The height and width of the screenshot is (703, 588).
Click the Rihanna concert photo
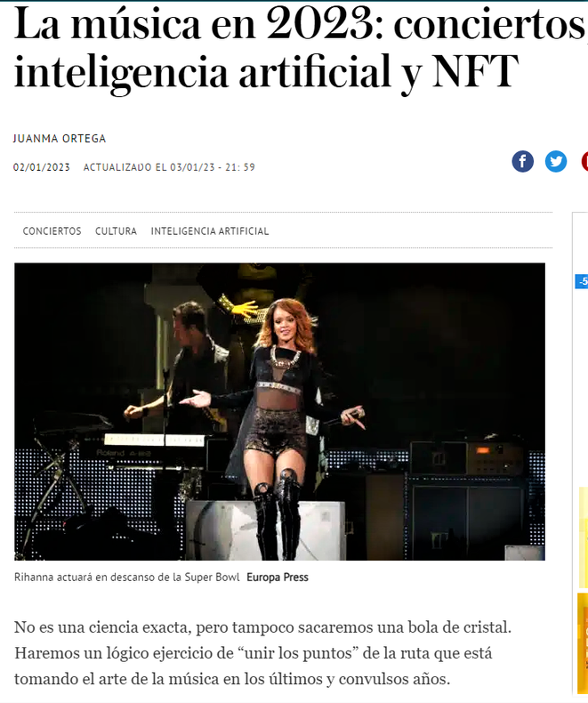(x=279, y=412)
